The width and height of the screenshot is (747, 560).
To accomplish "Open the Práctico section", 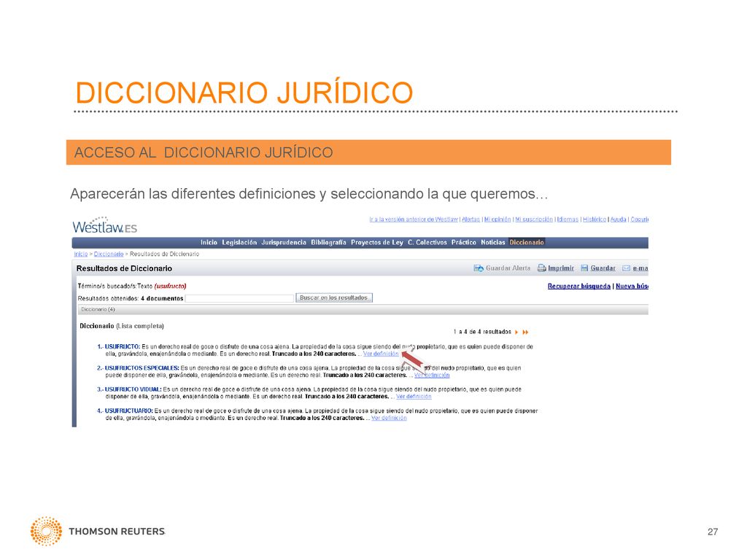I will [463, 242].
